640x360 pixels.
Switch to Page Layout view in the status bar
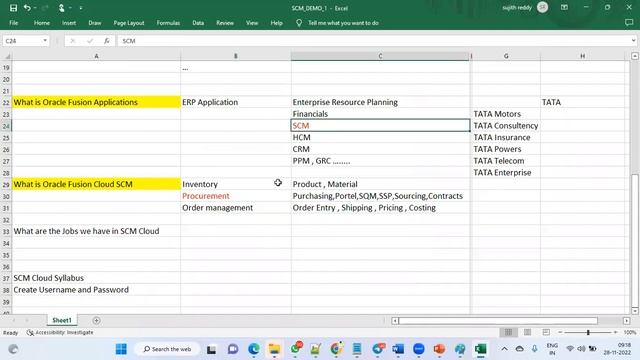pyautogui.click(x=527, y=332)
